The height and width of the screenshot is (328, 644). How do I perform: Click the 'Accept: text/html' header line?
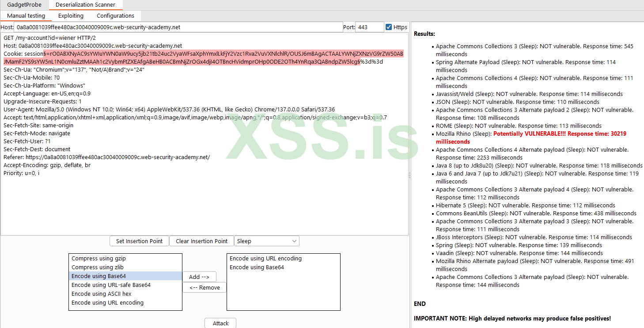(x=195, y=118)
